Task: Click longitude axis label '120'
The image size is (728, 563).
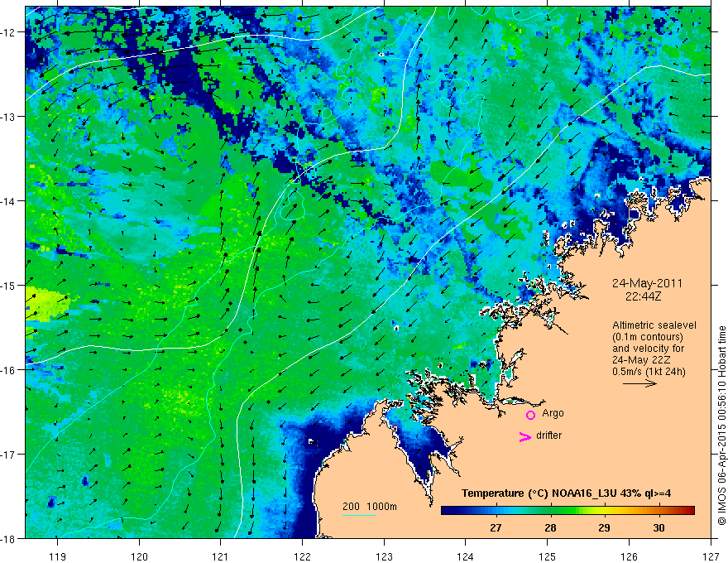Action: 139,556
